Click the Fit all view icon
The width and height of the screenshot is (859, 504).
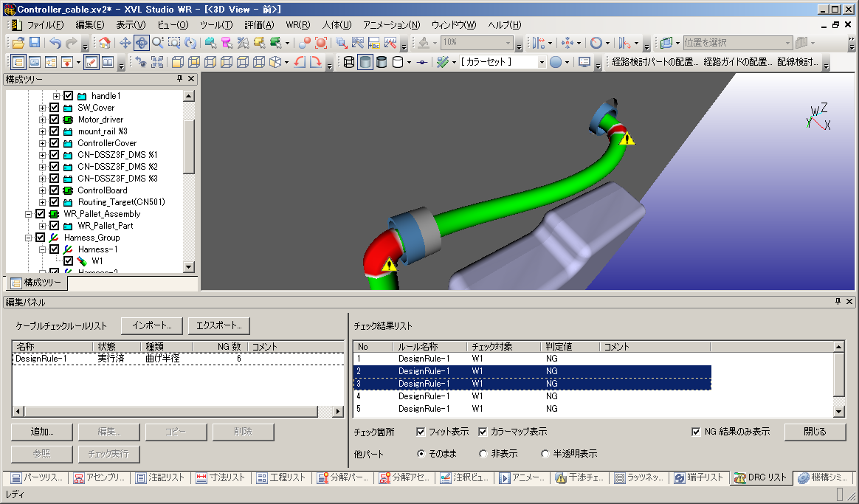click(157, 62)
